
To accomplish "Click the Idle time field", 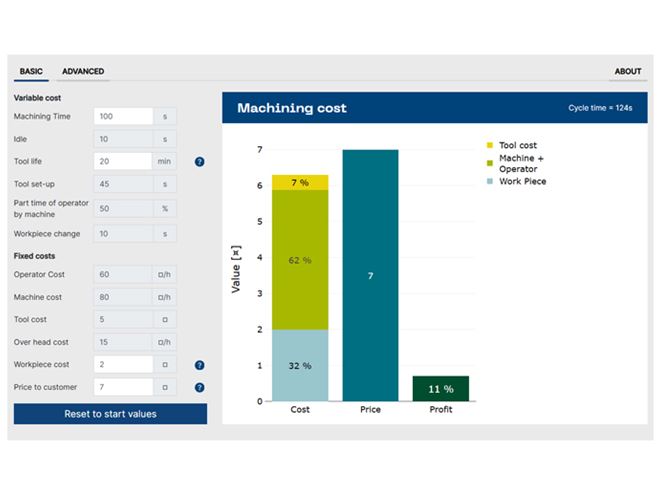I will [122, 139].
